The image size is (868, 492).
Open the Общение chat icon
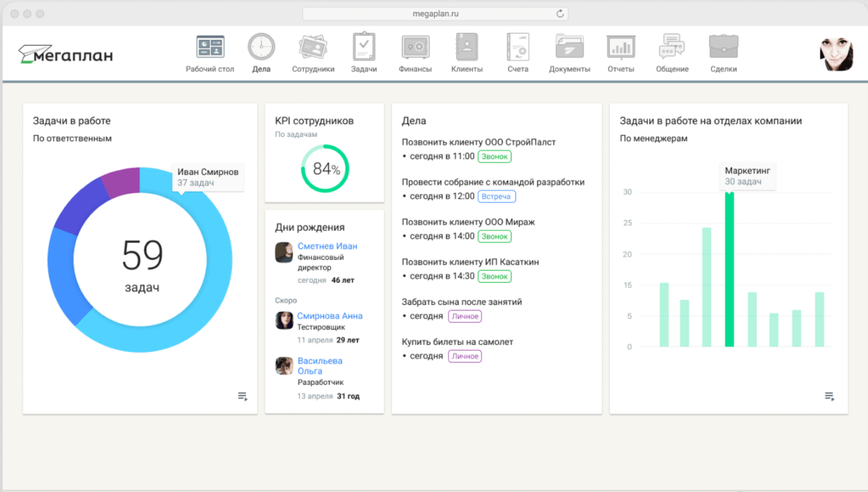click(671, 47)
